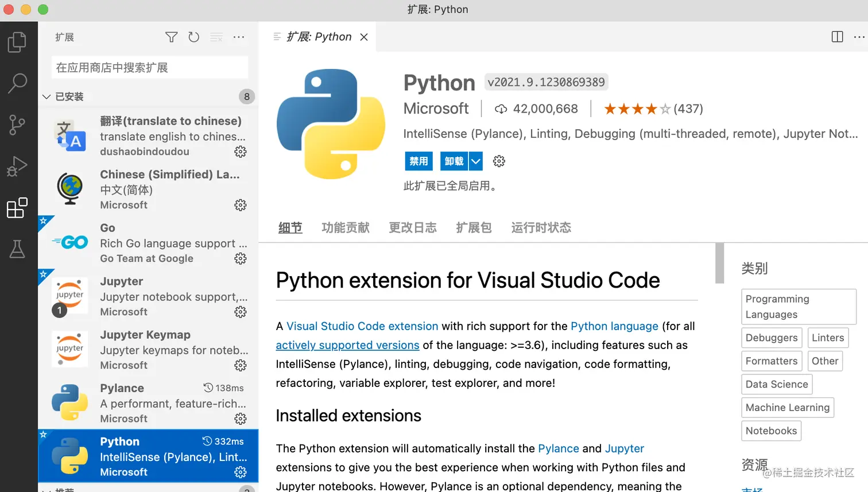This screenshot has width=868, height=492.
Task: Switch to the 更改日志 changelog tab
Action: [413, 228]
